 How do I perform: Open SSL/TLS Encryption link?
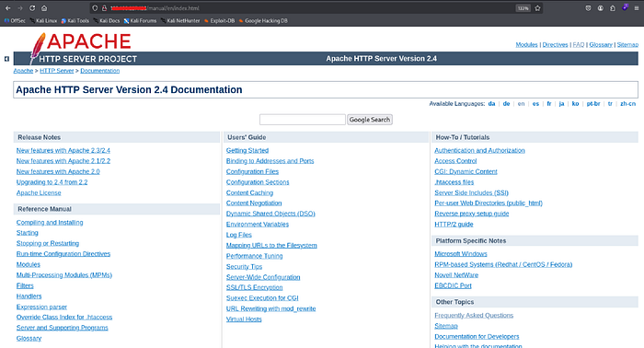click(254, 287)
